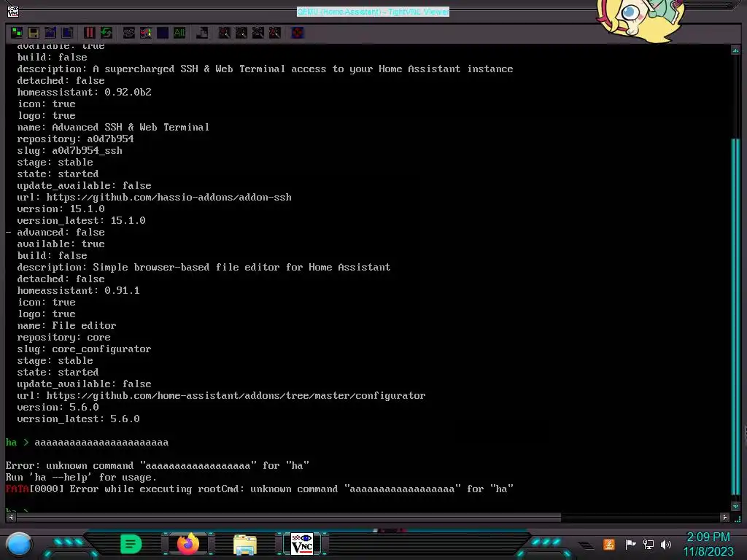Open the Connection options toolbar icon
This screenshot has width=747, height=560.
pyautogui.click(x=50, y=32)
